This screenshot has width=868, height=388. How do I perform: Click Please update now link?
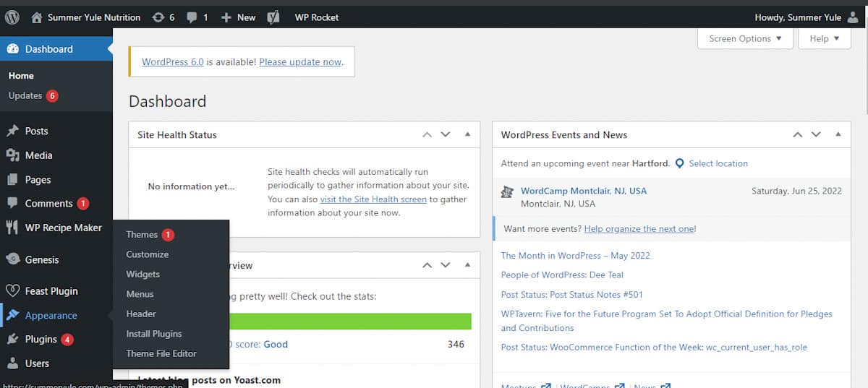[299, 61]
